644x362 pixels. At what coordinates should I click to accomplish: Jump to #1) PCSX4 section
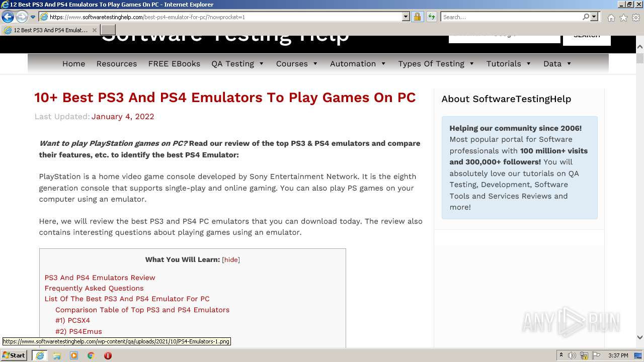coord(72,320)
